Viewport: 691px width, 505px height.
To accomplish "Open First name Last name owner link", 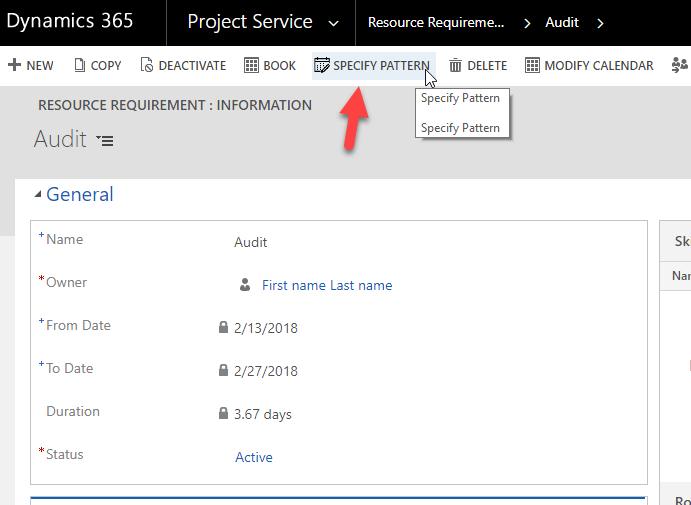I will click(x=327, y=285).
